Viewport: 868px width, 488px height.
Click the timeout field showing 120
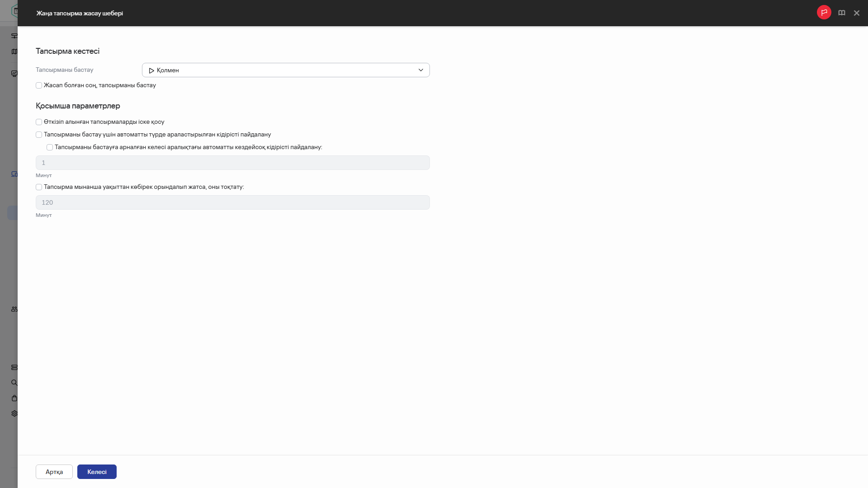click(232, 202)
